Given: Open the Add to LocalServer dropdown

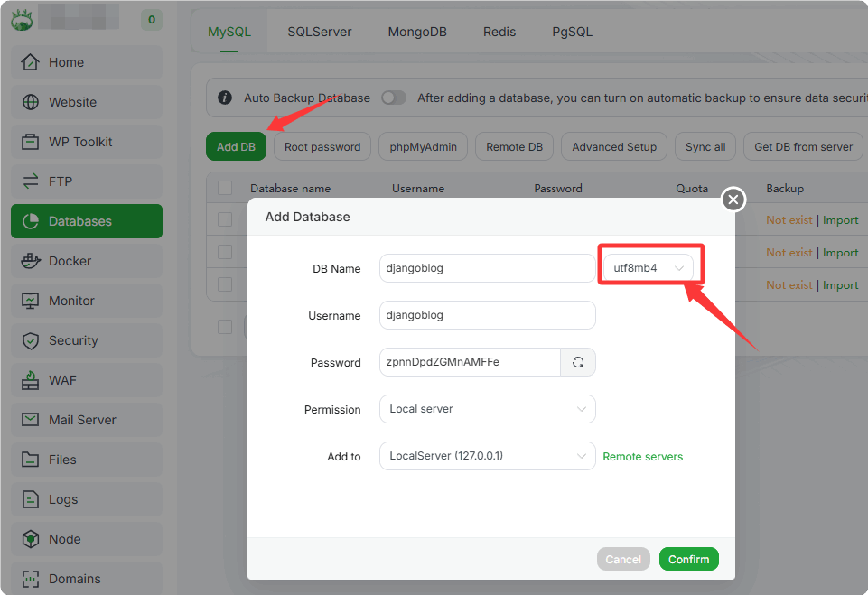Looking at the screenshot, I should (487, 456).
